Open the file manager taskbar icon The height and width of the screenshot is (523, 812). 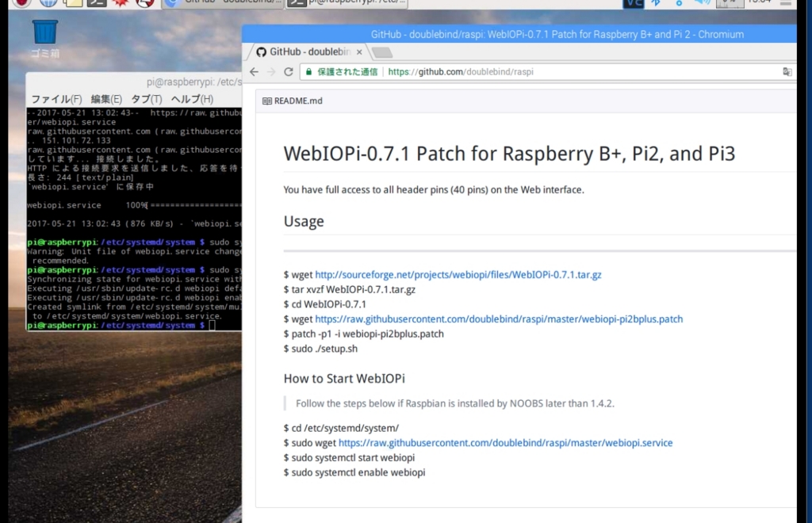point(72,2)
